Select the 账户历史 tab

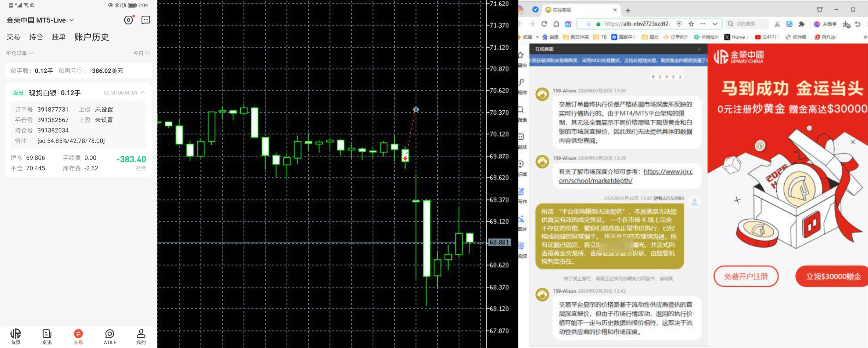(x=92, y=37)
